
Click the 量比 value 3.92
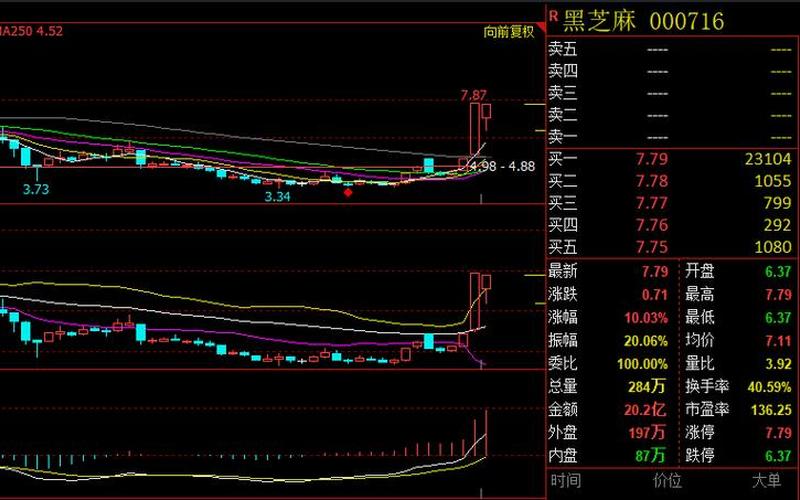coord(778,364)
